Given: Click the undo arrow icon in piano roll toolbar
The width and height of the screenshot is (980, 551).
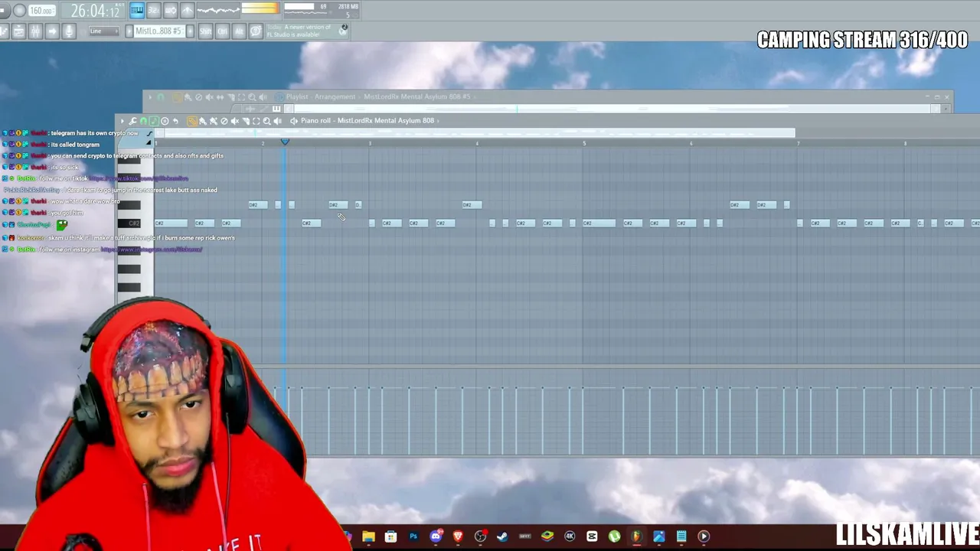Looking at the screenshot, I should (x=175, y=121).
